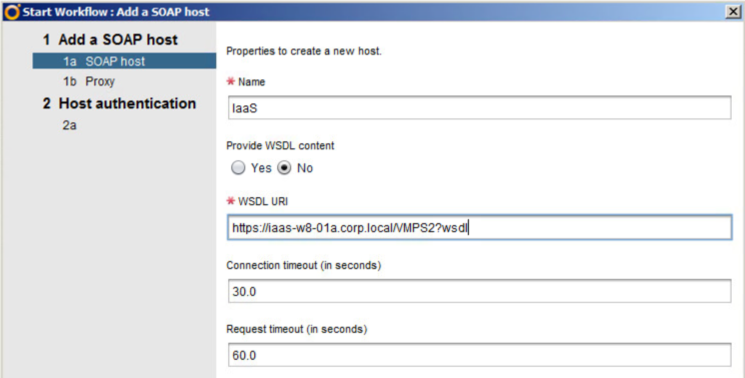The width and height of the screenshot is (745, 378).
Task: Go to the 1b Proxy step
Action: coord(89,82)
